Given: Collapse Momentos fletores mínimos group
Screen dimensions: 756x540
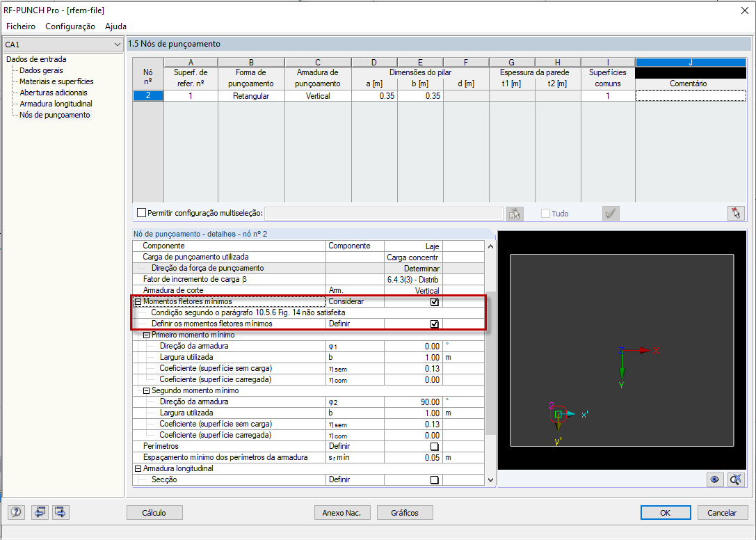Looking at the screenshot, I should click(x=138, y=301).
